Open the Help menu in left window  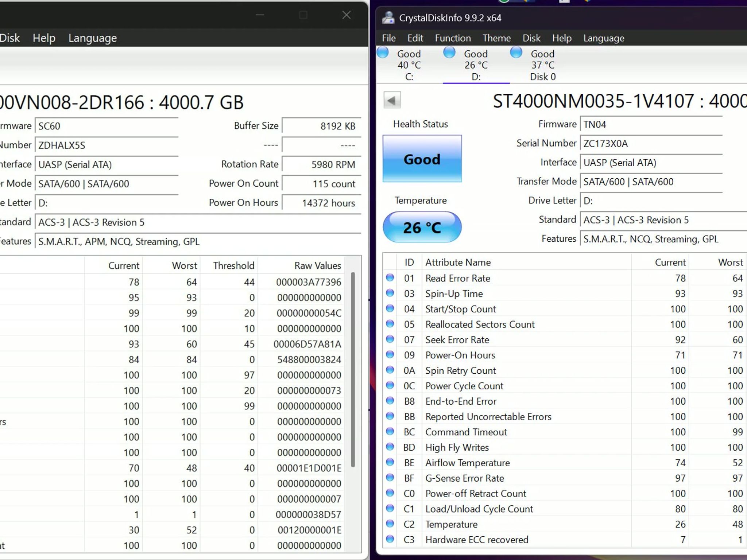point(44,38)
